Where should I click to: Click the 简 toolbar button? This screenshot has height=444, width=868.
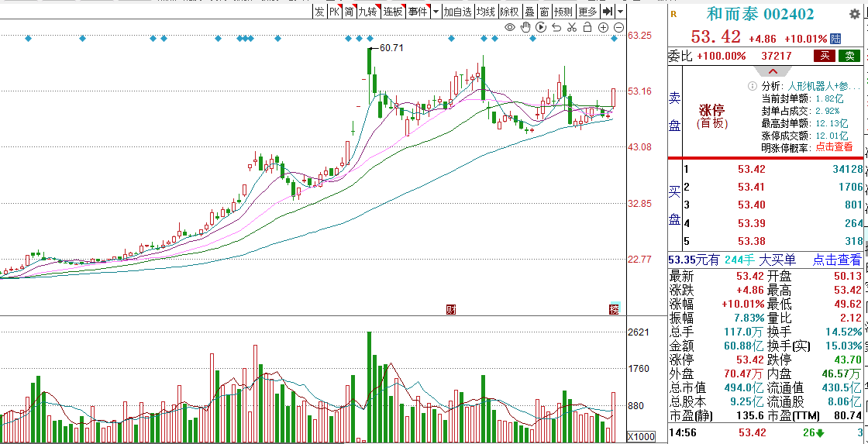350,12
